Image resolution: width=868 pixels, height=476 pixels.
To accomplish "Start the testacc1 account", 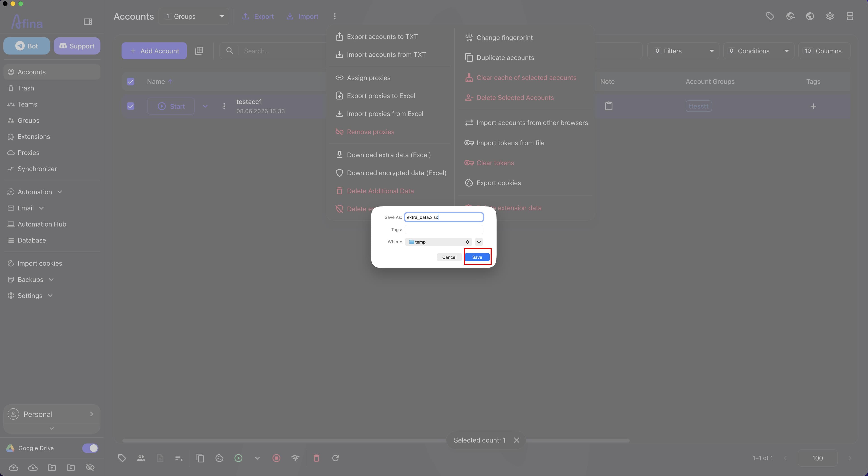I will [x=171, y=106].
